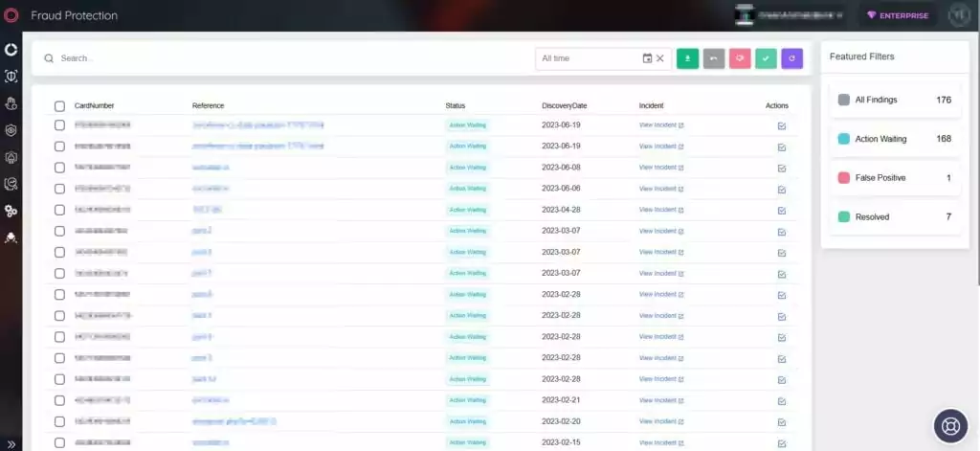Viewport: 980px width, 451px height.
Task: Click the count 168 beside Action Waiting
Action: coord(944,139)
